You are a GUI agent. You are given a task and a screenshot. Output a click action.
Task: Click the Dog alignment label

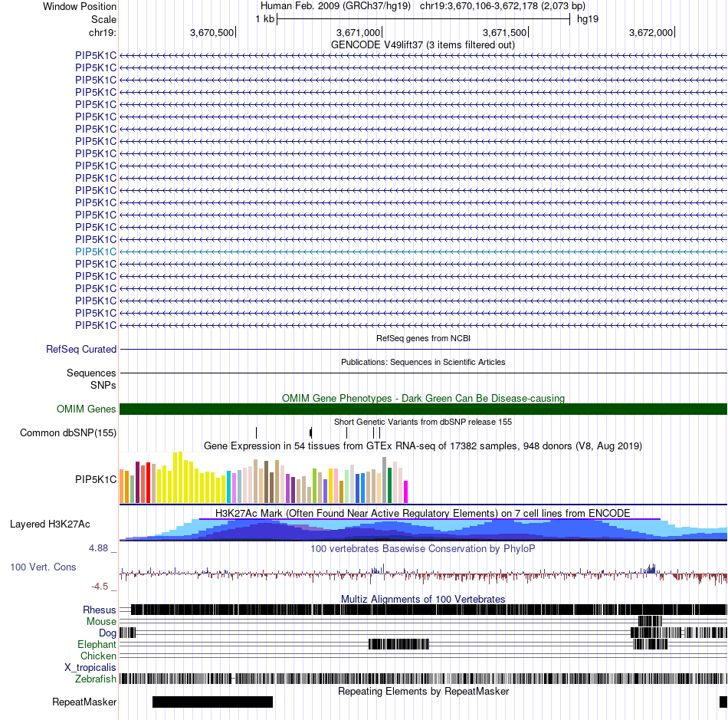[107, 633]
